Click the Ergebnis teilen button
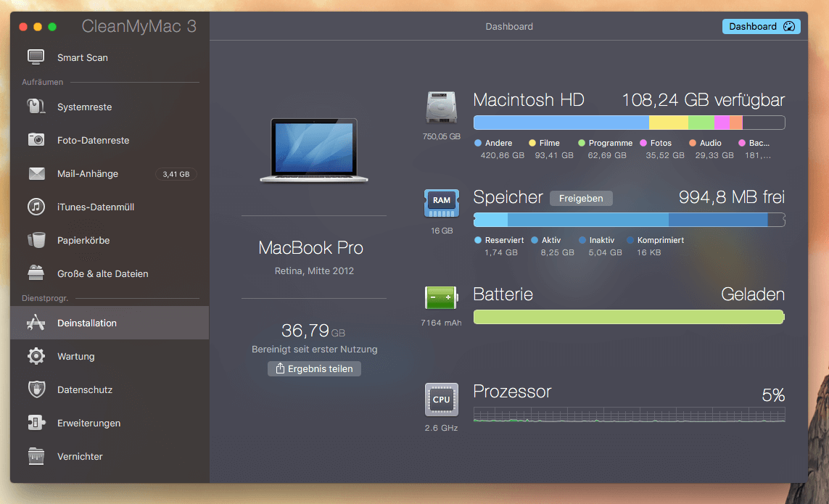 [314, 368]
